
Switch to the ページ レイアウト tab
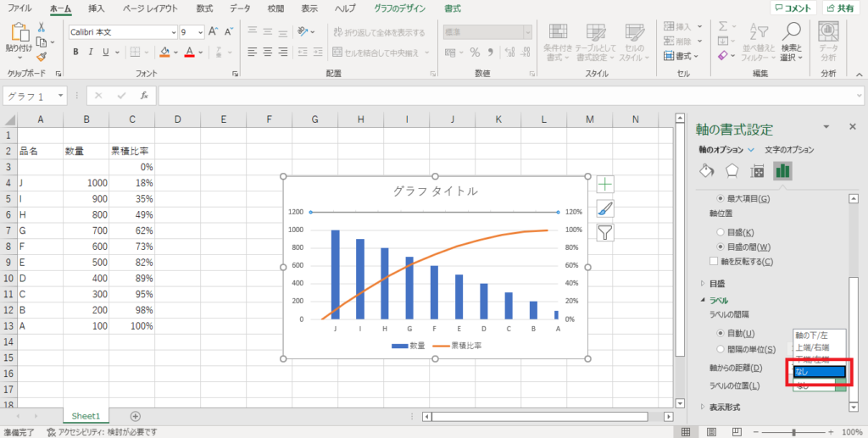[151, 8]
